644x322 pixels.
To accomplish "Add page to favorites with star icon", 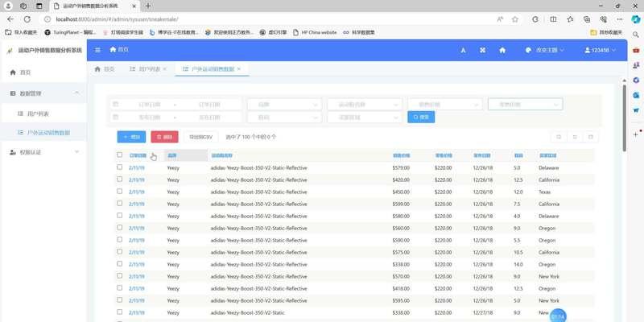I will pos(514,19).
